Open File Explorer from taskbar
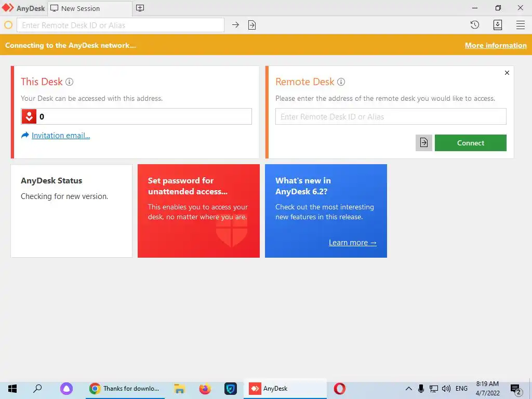This screenshot has height=399, width=532. coord(179,389)
